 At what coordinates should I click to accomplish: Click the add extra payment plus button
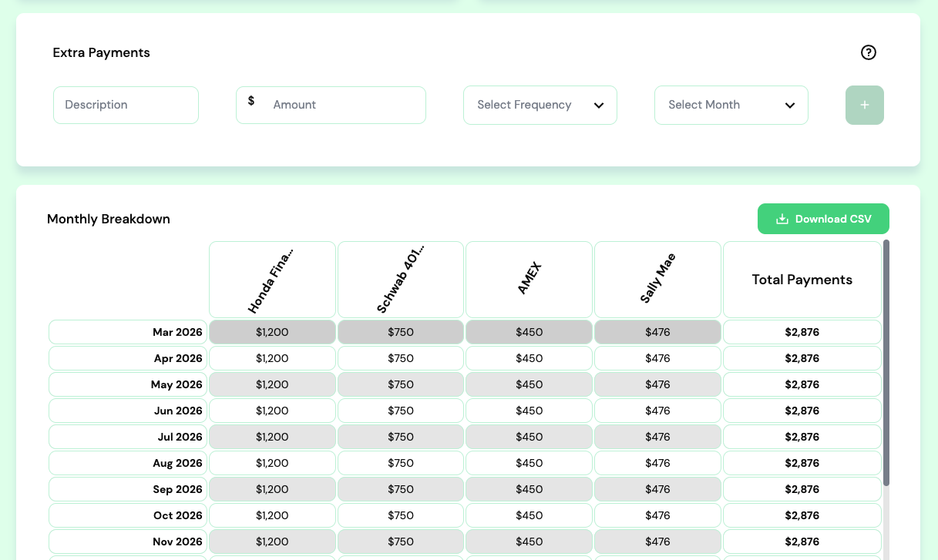tap(865, 105)
